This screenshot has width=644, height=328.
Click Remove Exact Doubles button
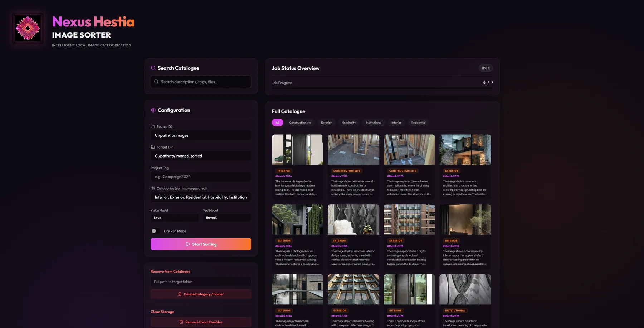pyautogui.click(x=201, y=322)
